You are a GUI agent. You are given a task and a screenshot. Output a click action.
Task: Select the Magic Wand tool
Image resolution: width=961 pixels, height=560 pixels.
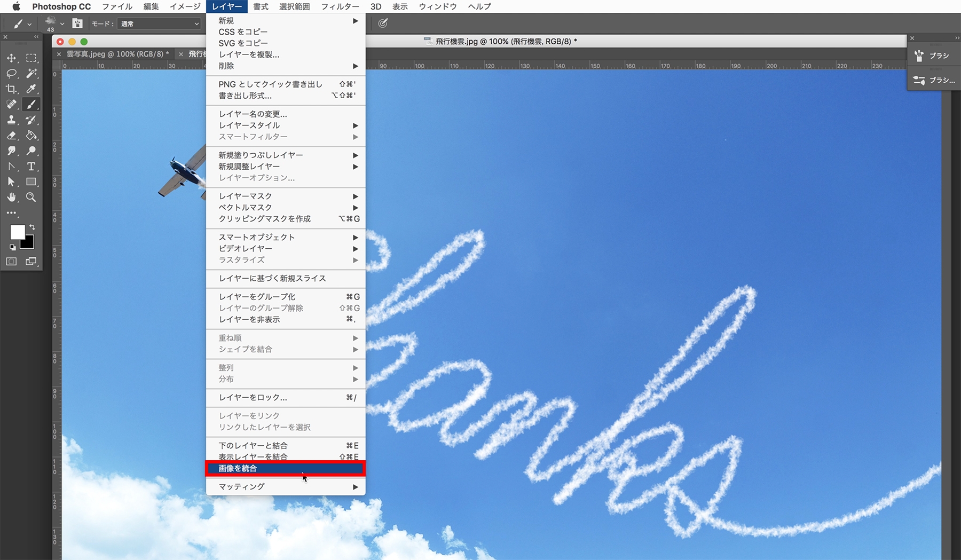point(31,73)
